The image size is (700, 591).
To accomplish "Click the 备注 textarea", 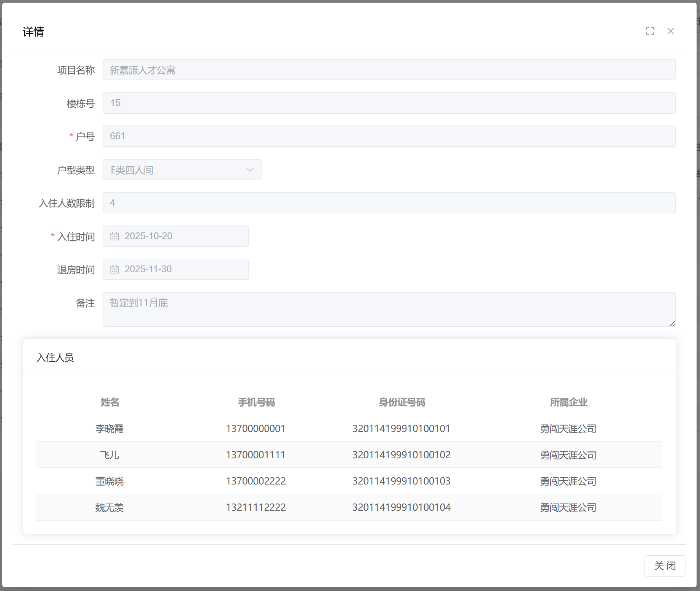I will [x=389, y=309].
